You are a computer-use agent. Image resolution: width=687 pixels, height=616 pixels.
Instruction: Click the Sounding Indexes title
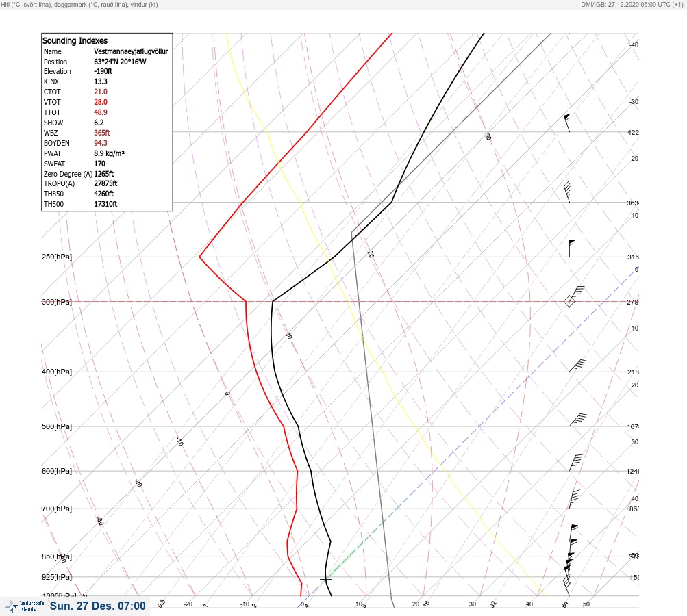[x=75, y=40]
